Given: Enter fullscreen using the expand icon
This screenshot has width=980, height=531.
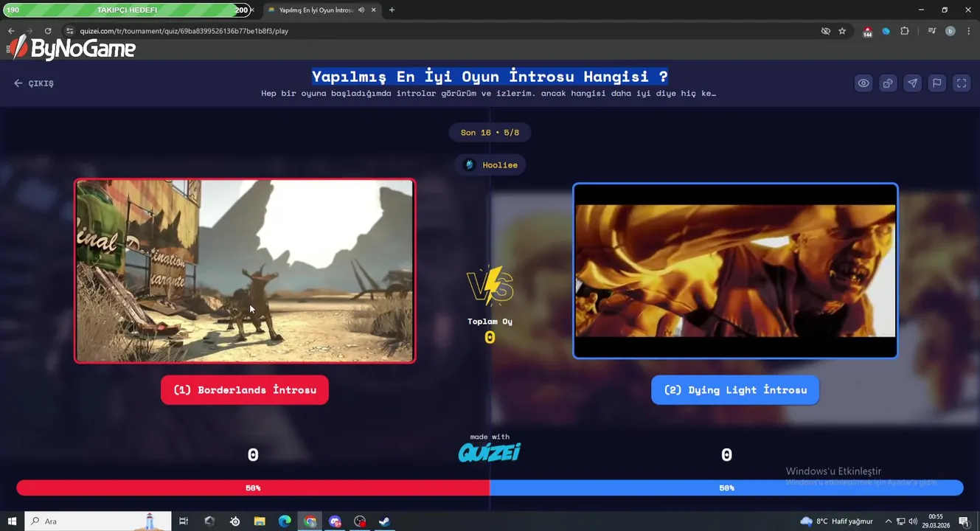Looking at the screenshot, I should point(962,83).
